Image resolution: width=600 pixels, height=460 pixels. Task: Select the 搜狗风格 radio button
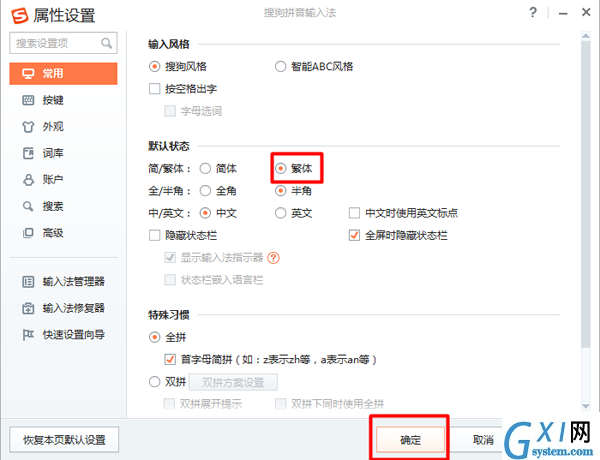[x=154, y=67]
